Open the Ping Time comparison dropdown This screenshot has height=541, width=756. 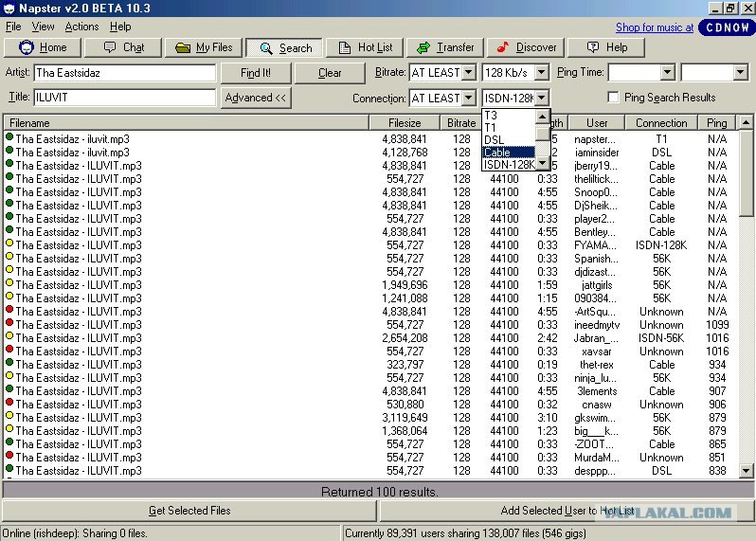tap(667, 73)
